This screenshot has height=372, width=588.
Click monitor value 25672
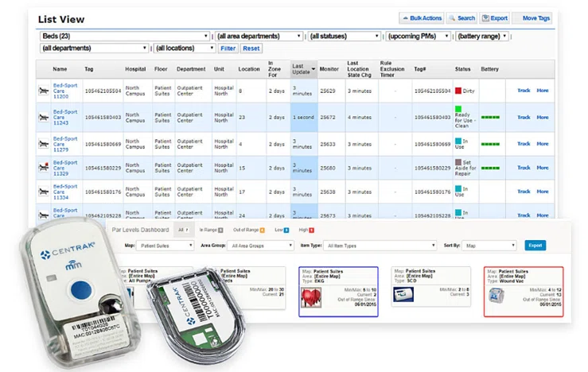[x=327, y=118]
